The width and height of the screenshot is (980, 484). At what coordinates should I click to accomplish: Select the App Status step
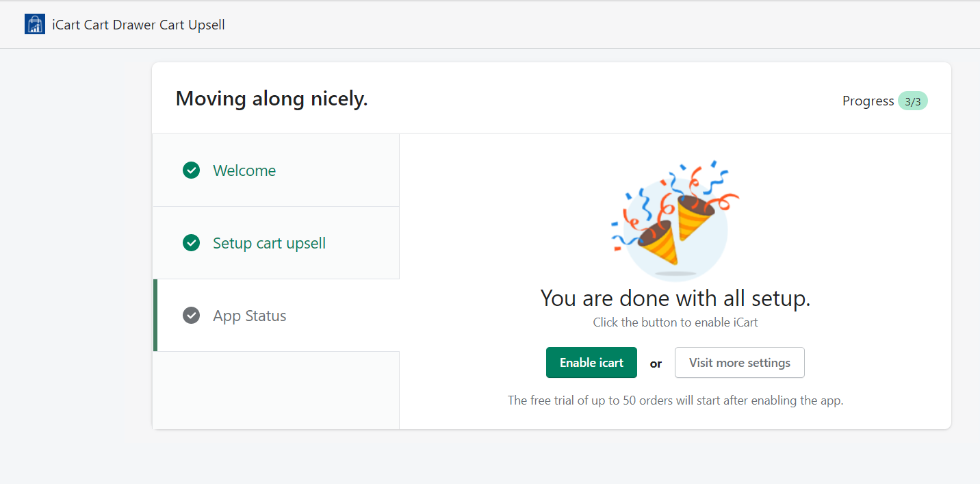click(276, 316)
